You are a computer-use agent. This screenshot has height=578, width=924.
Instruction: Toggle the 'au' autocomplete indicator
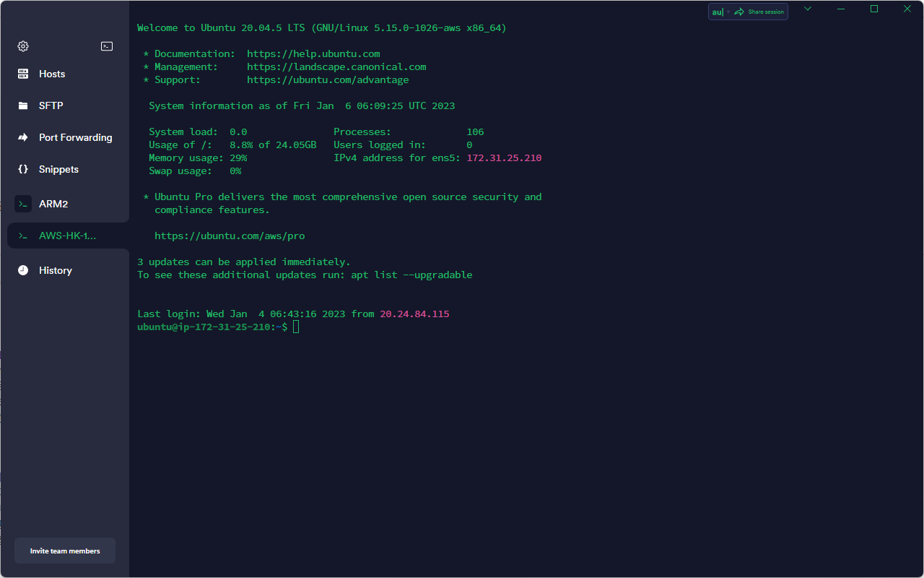(718, 12)
